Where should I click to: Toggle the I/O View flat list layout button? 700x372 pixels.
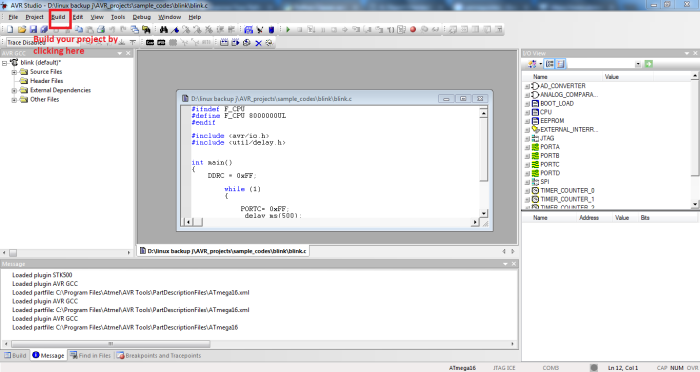tap(560, 64)
